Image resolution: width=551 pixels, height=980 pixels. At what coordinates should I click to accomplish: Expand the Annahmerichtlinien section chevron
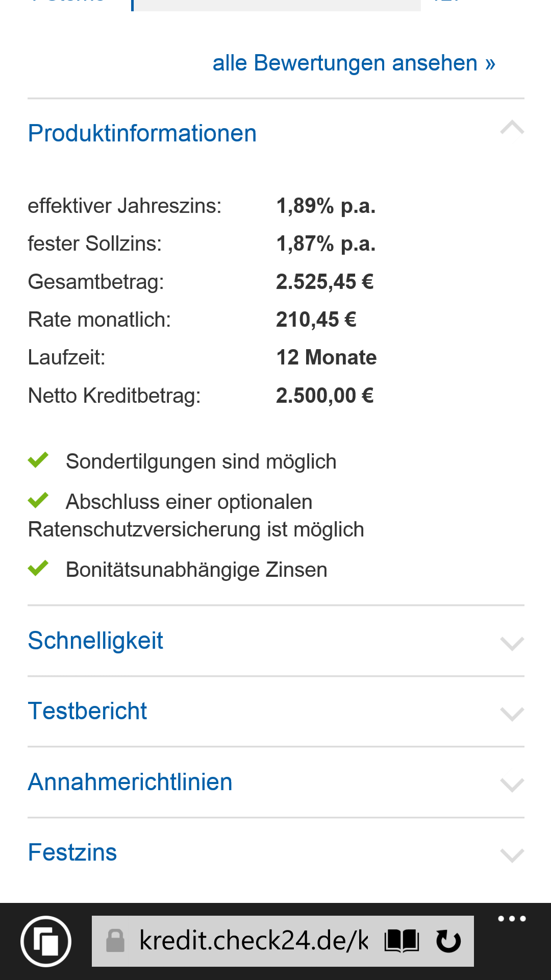pos(512,785)
